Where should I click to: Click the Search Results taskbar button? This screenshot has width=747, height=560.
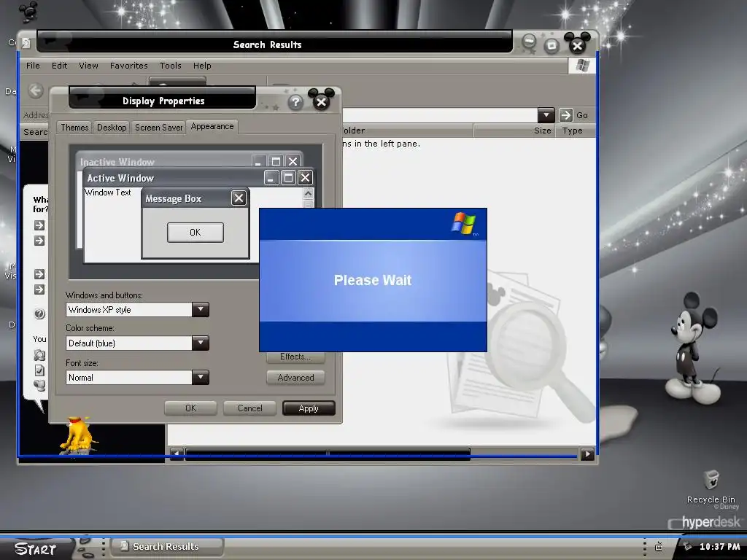point(167,547)
